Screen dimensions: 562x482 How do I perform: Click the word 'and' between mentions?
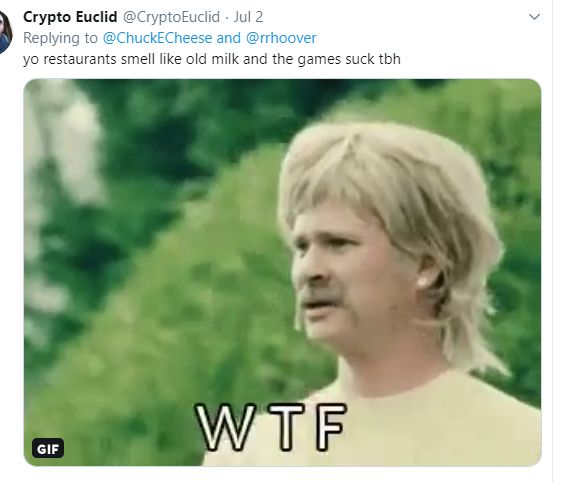click(229, 38)
